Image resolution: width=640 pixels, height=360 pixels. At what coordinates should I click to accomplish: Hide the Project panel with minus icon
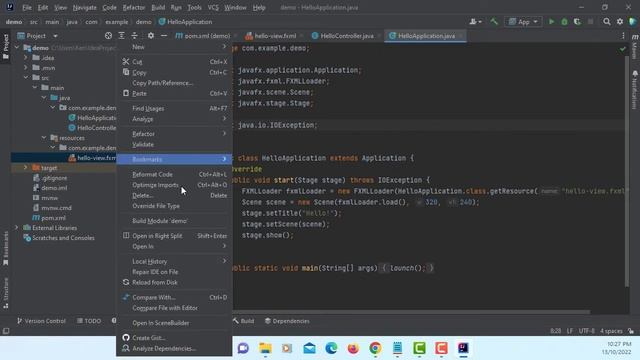click(x=164, y=36)
